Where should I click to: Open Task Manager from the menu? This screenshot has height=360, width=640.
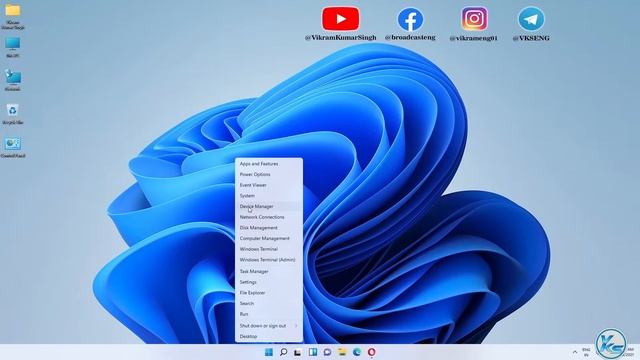coord(269,271)
